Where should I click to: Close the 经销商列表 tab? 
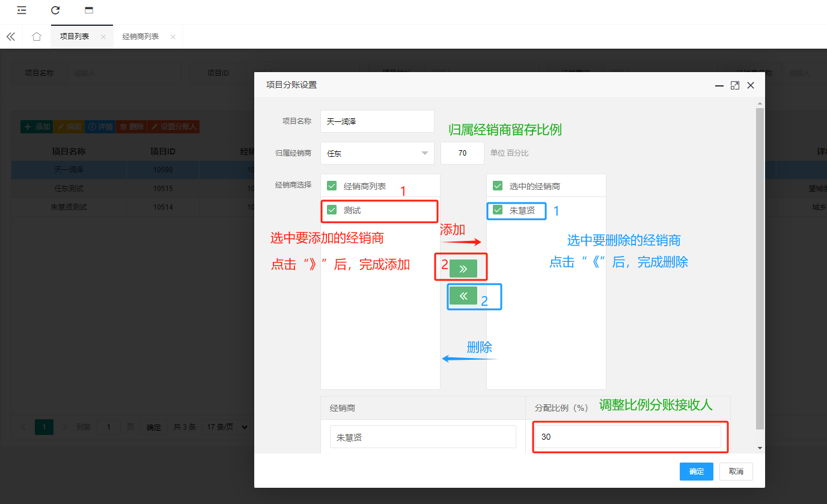[173, 37]
